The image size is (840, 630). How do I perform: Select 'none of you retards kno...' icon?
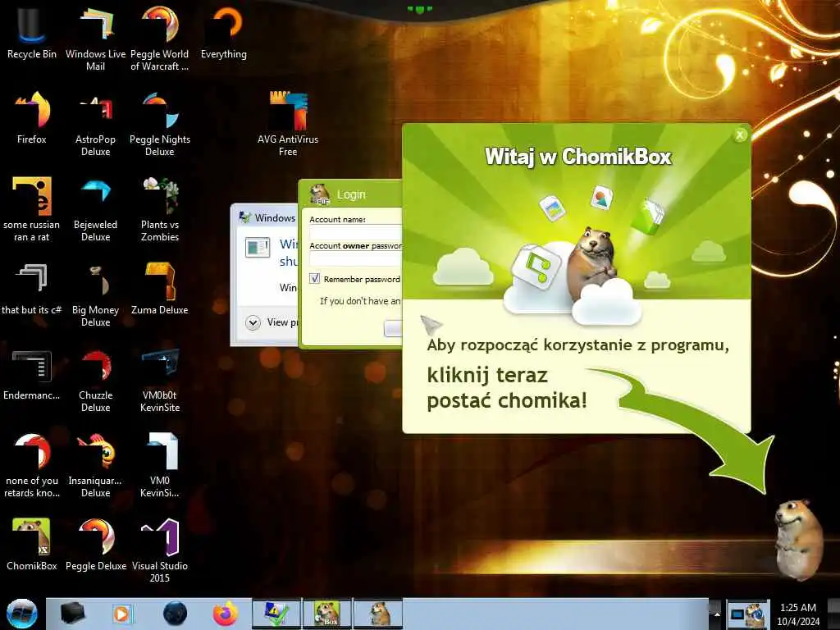tap(32, 464)
